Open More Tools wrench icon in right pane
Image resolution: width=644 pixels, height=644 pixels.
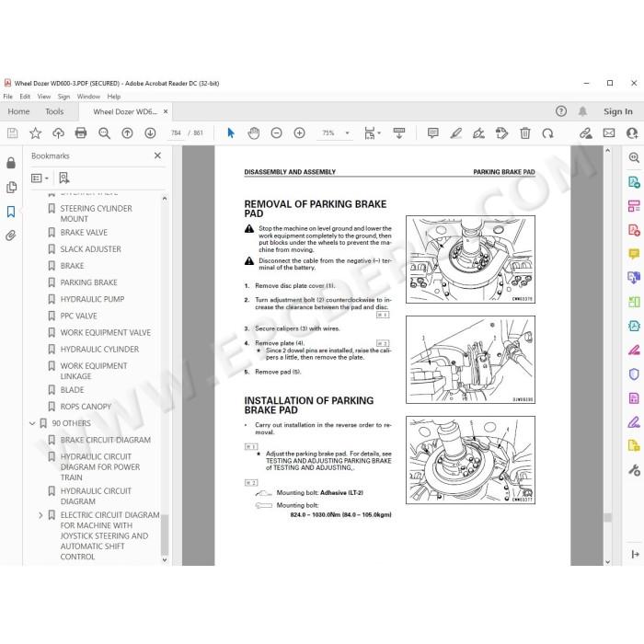634,470
